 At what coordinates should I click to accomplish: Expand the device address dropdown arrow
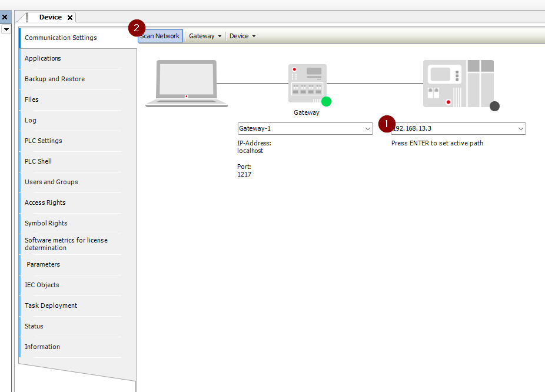521,128
